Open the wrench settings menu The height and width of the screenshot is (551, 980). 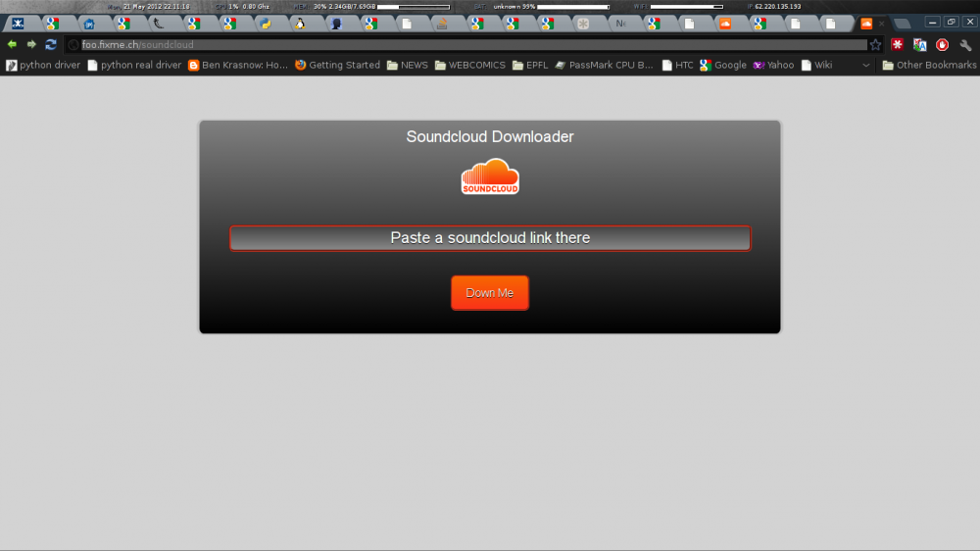pyautogui.click(x=965, y=45)
